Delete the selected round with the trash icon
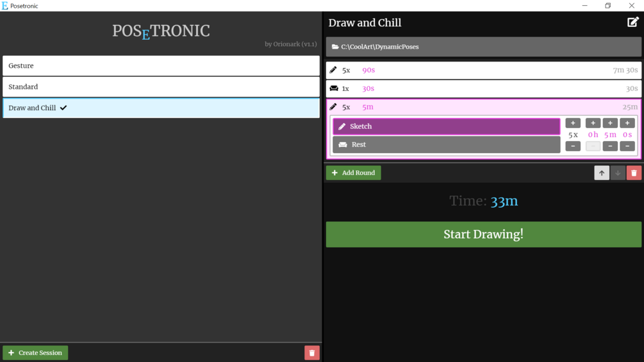Image resolution: width=644 pixels, height=362 pixels. point(634,173)
